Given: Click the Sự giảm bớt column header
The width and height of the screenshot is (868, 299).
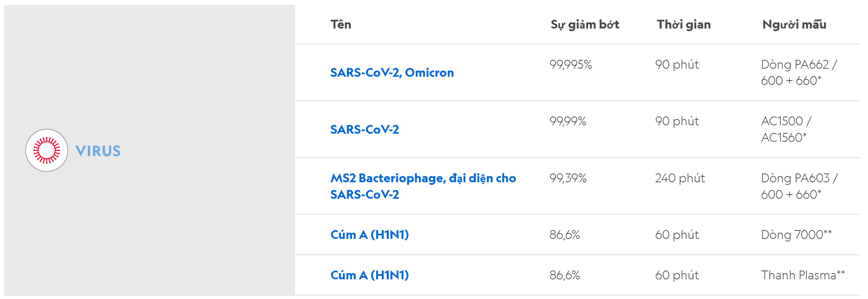Looking at the screenshot, I should [585, 25].
